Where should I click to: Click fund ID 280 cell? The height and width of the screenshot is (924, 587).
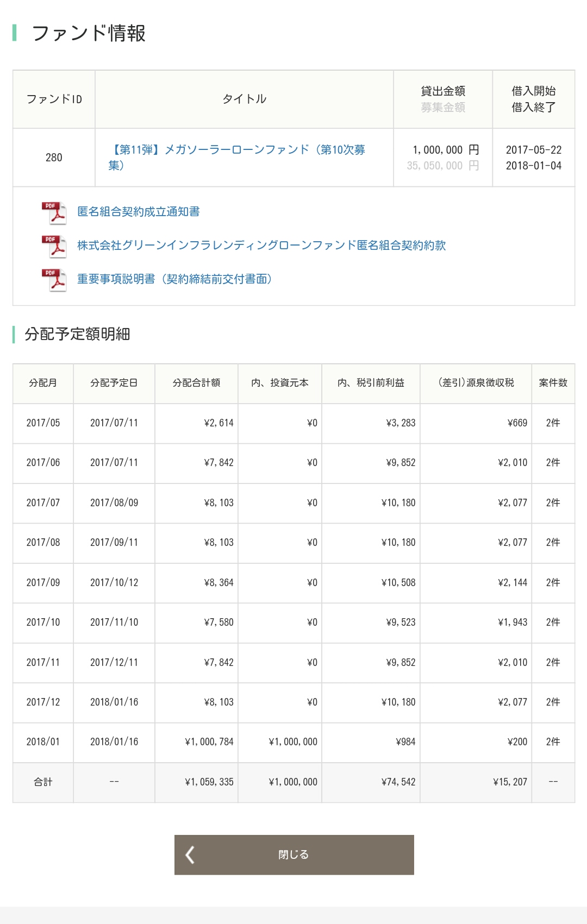54,158
